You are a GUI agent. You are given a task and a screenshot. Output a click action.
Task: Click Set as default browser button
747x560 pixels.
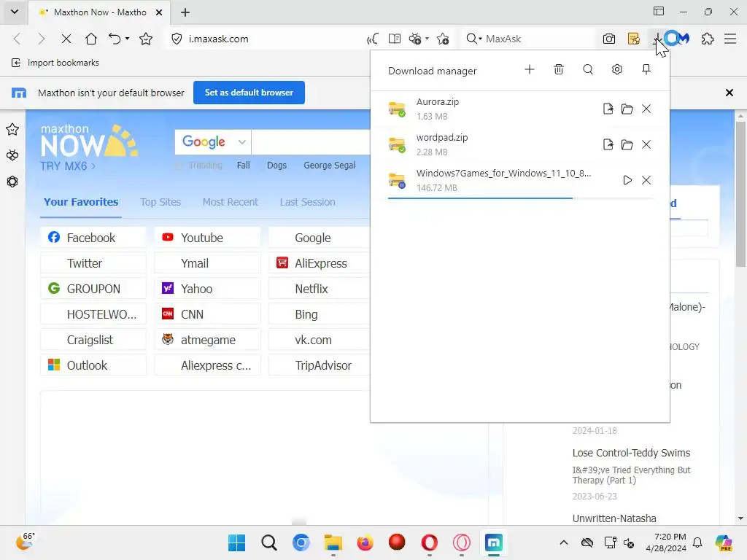coord(249,93)
